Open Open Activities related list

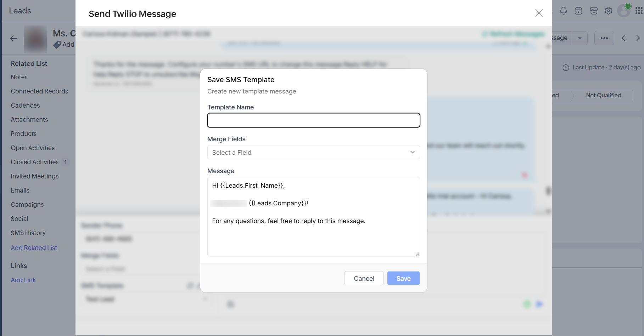click(33, 148)
